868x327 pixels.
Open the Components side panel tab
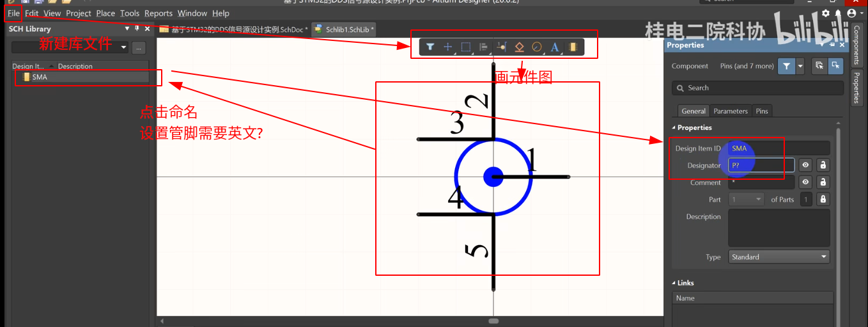[x=856, y=45]
